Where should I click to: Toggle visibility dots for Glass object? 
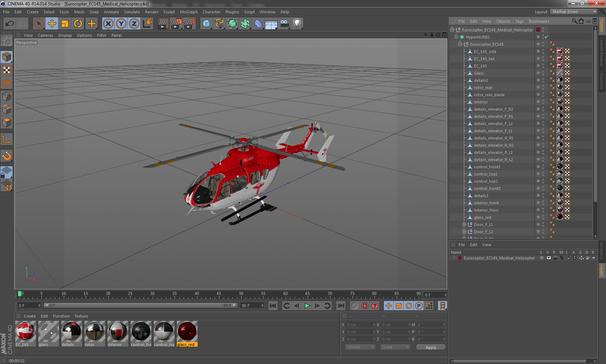click(543, 73)
